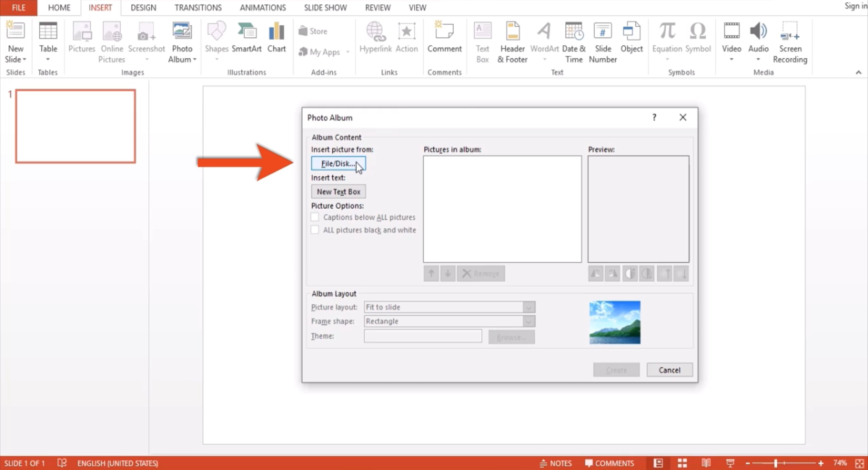868x470 pixels.
Task: Expand the Photo Album dropdown arrow
Action: coord(195,60)
